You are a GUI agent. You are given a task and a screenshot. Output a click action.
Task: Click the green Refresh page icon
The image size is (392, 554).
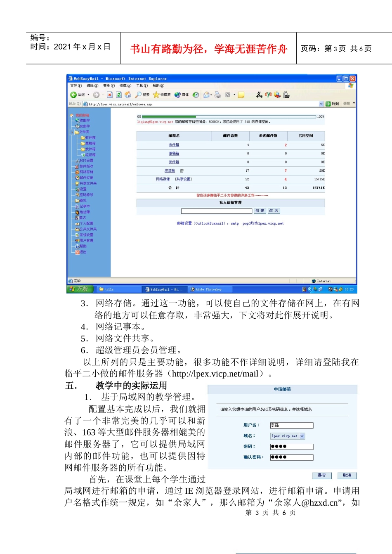[x=119, y=95]
